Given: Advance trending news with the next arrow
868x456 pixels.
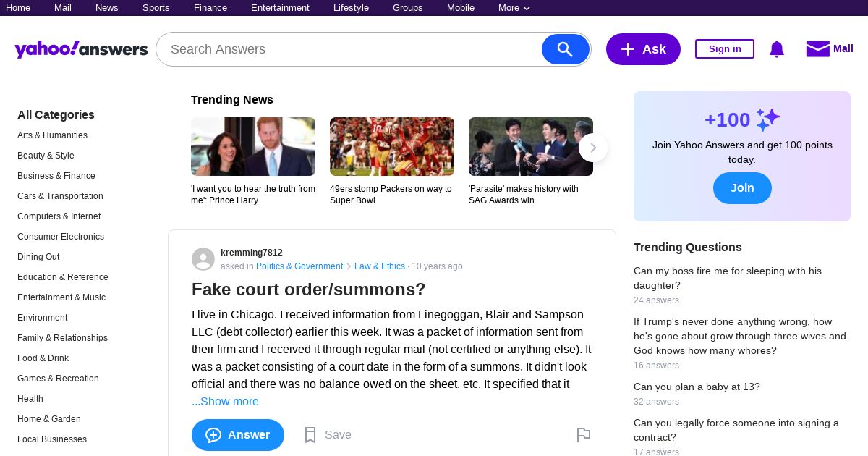Looking at the screenshot, I should click(593, 148).
